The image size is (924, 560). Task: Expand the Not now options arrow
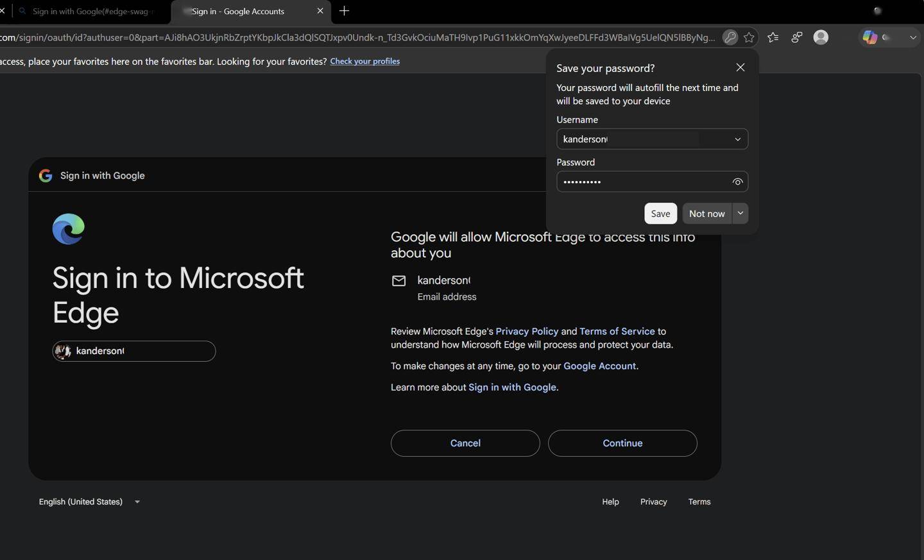(740, 214)
